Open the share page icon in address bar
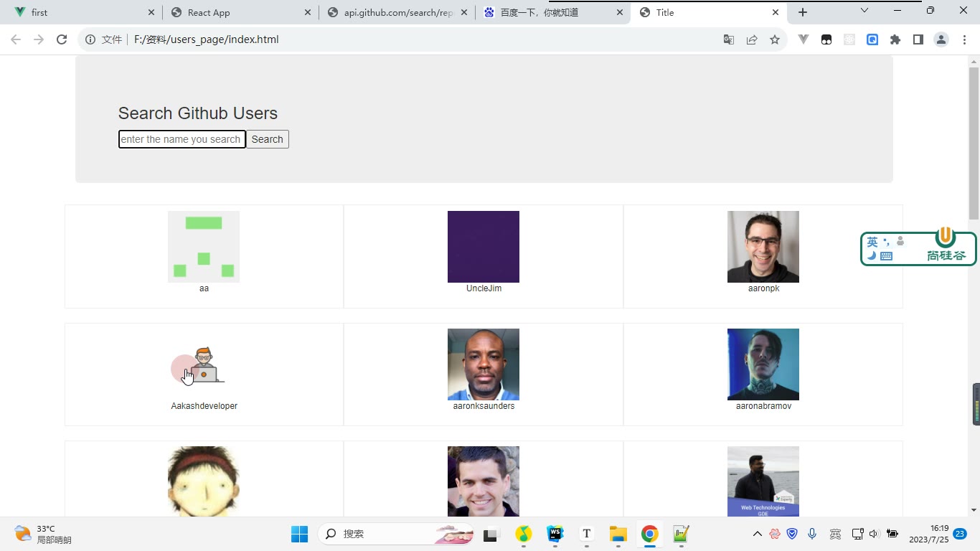The image size is (980, 551). [x=752, y=40]
